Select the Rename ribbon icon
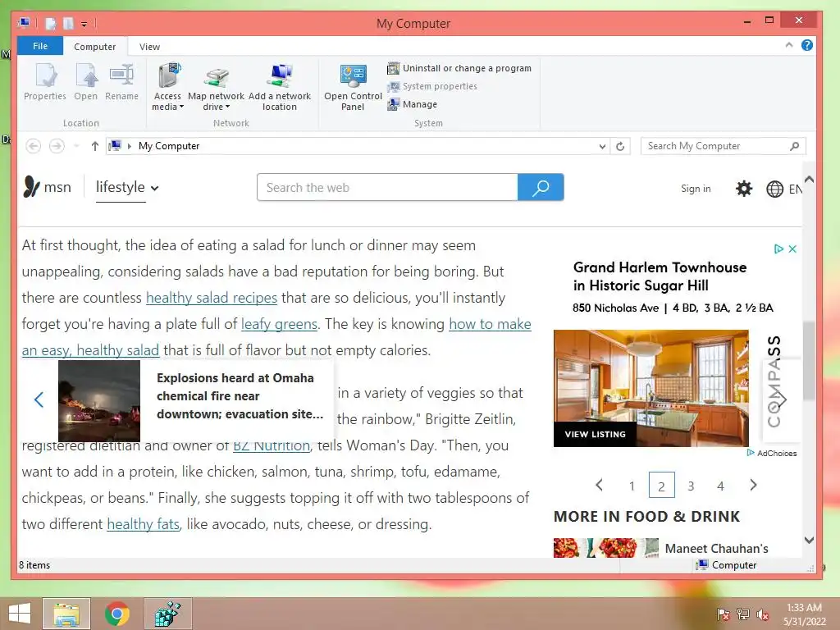Viewport: 840px width, 630px height. coord(121,82)
